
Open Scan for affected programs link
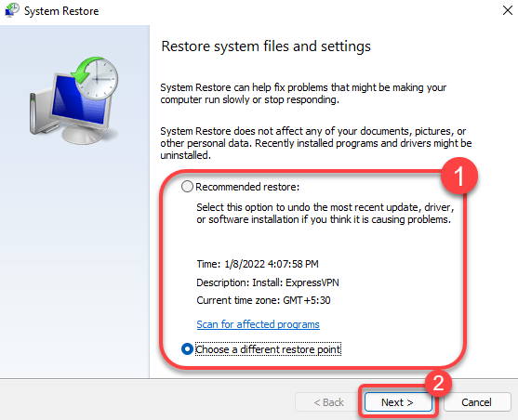[258, 324]
